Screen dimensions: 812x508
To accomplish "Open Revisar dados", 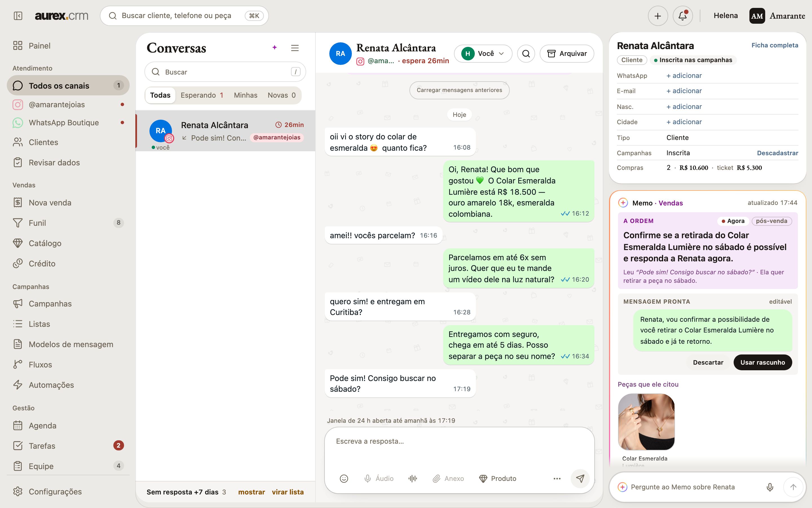I will click(x=68, y=163).
